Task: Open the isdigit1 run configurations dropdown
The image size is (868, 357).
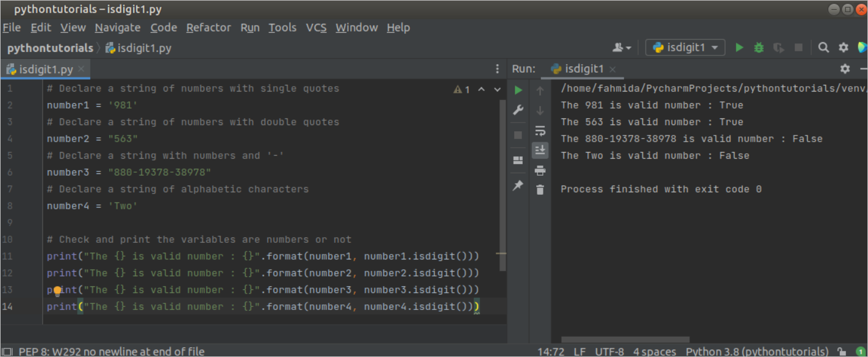Action: (684, 46)
